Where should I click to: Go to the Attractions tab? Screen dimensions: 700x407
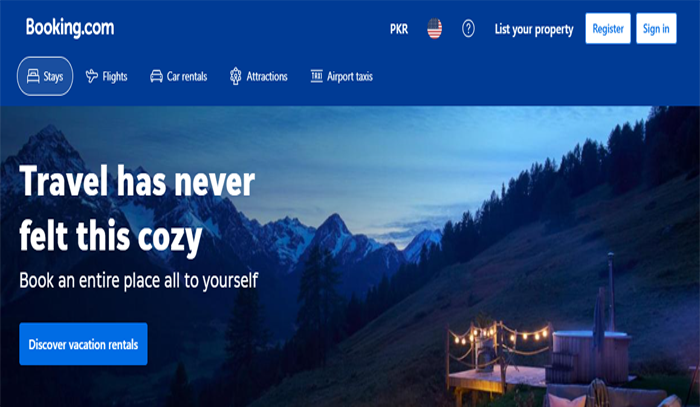(x=259, y=76)
